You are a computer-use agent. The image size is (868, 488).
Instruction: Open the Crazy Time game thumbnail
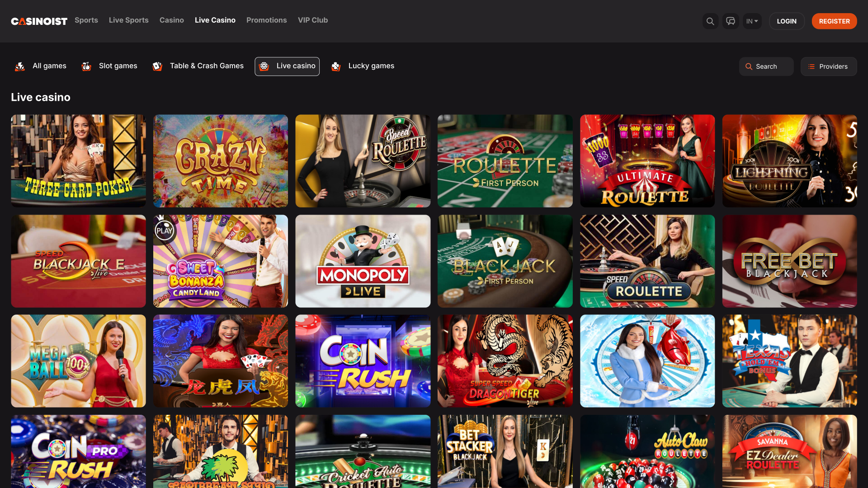(x=220, y=161)
